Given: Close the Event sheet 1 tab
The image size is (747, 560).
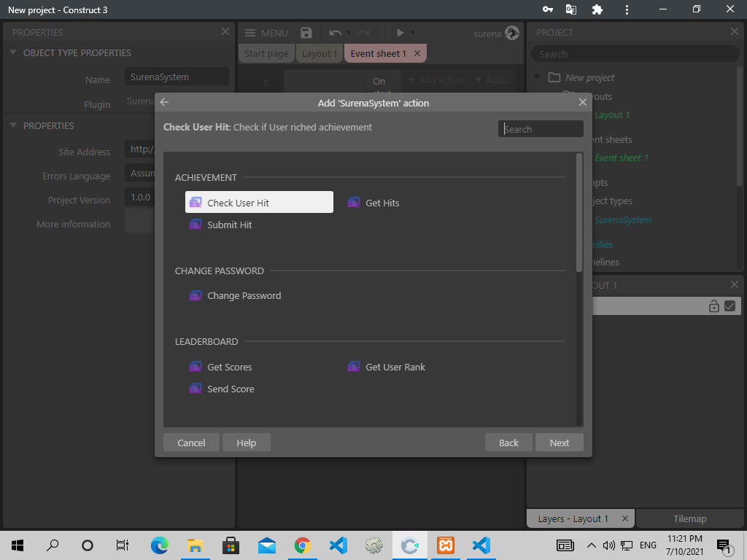Looking at the screenshot, I should pos(417,53).
